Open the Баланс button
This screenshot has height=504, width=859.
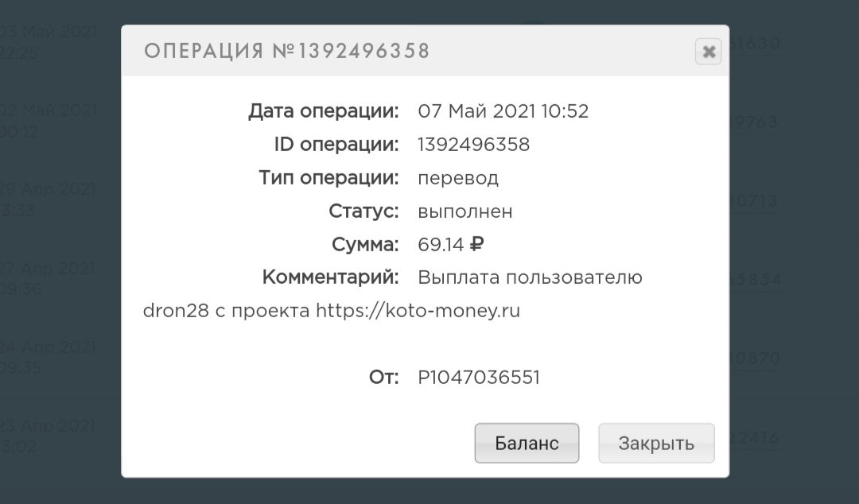coord(527,443)
